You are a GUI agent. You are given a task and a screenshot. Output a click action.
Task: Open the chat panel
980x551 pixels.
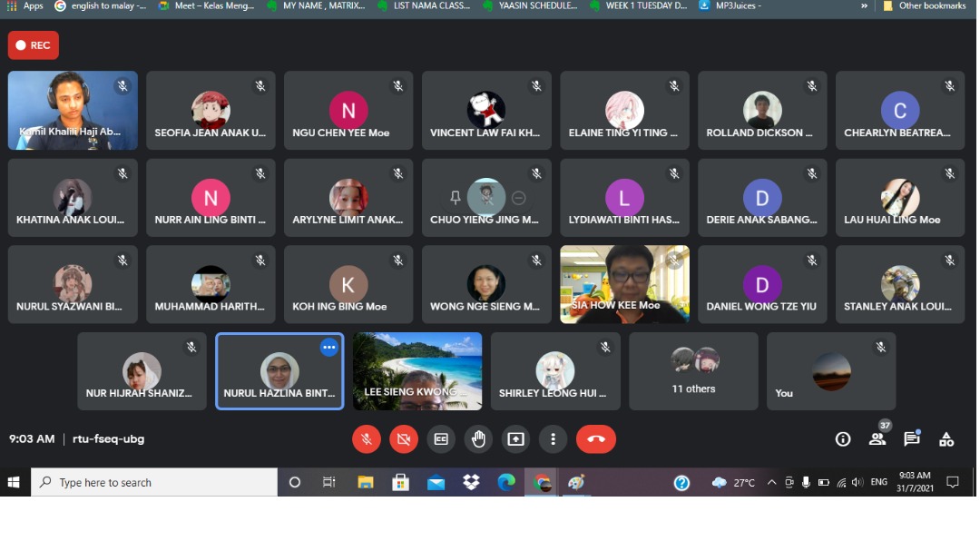912,439
